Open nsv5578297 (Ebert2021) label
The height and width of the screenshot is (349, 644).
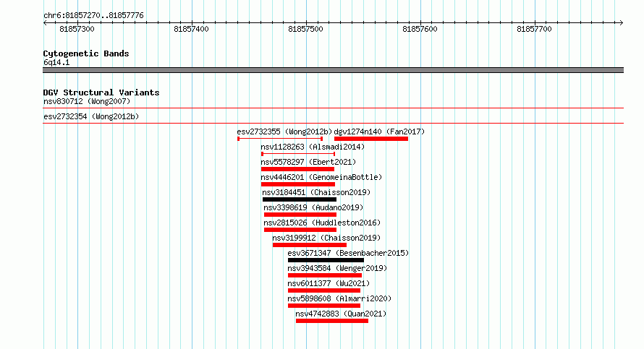coord(308,162)
